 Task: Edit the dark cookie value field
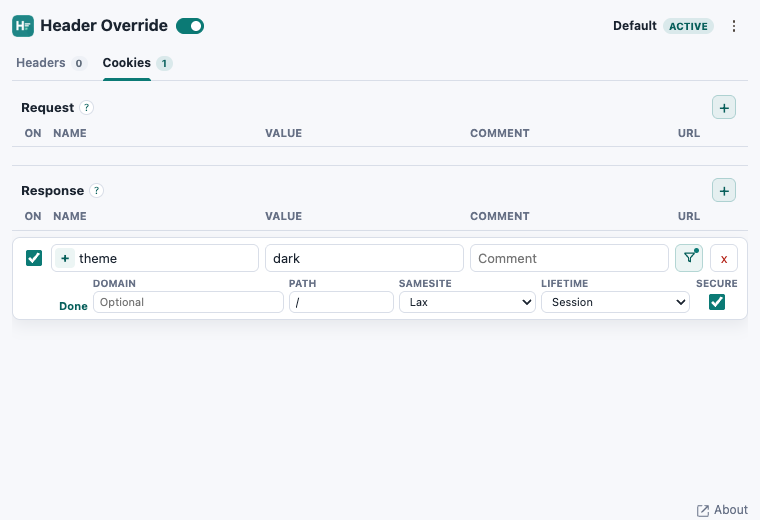pos(364,258)
